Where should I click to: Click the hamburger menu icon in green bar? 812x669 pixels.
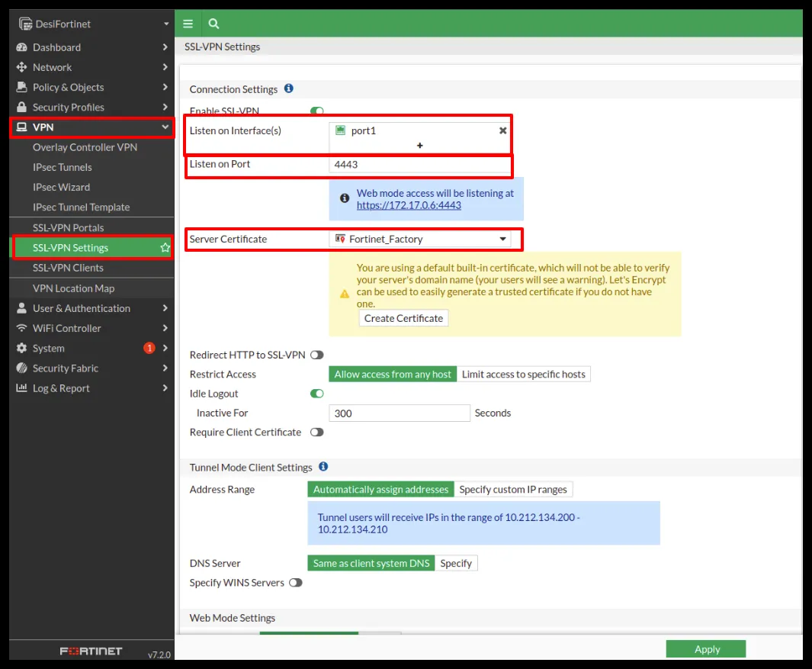pyautogui.click(x=188, y=24)
